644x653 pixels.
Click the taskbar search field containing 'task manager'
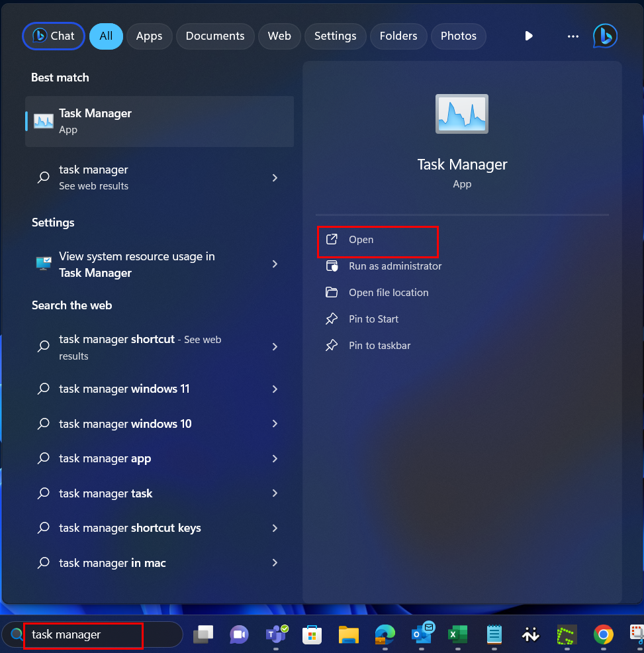tap(91, 634)
